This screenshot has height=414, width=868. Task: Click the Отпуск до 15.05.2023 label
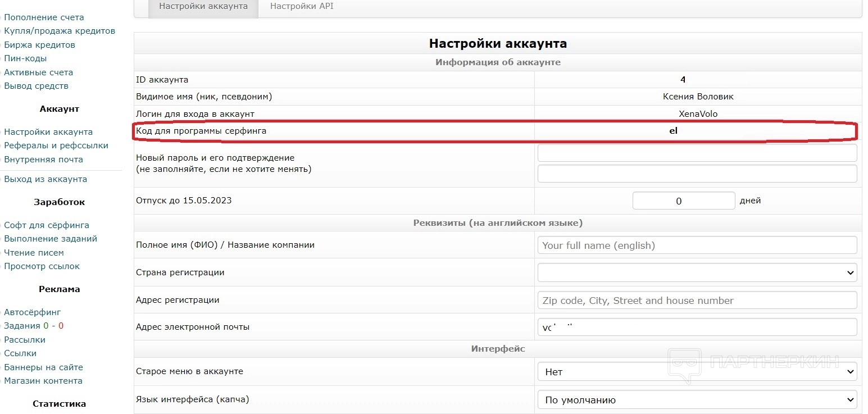tap(184, 201)
